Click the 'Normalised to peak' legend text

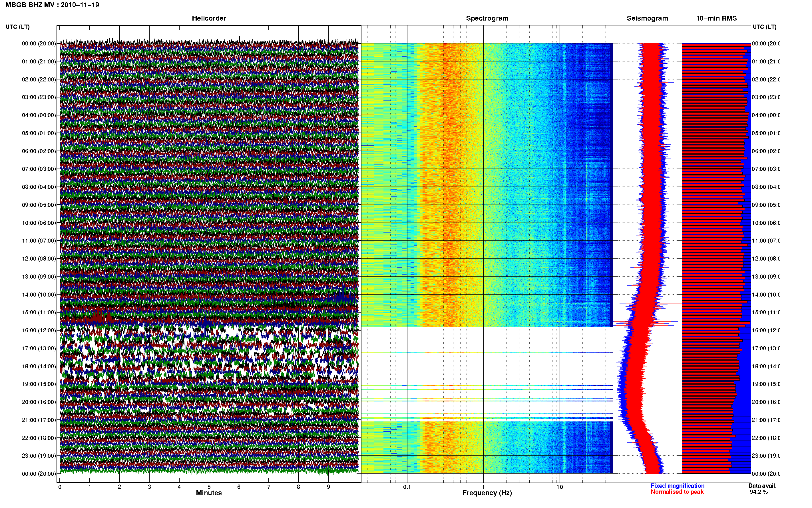pos(677,492)
